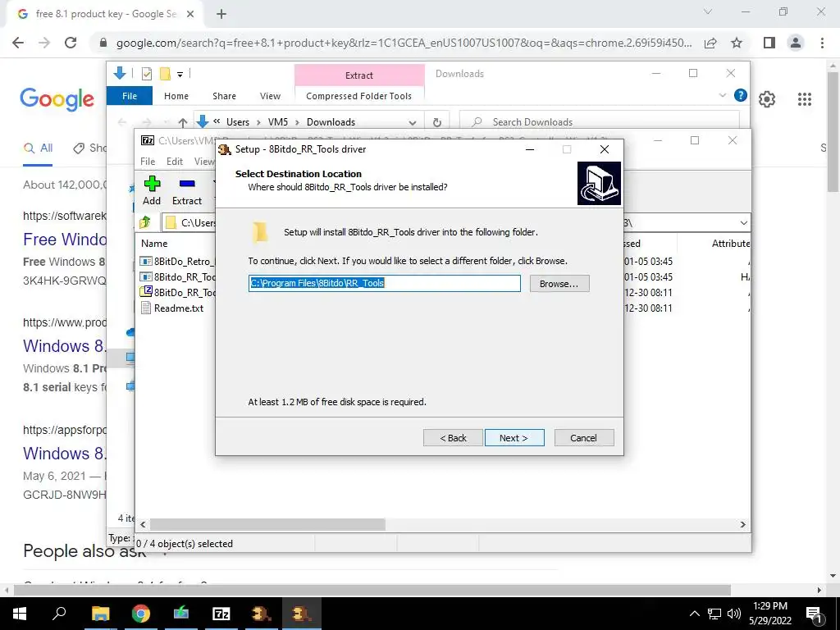Click the Google logo
The height and width of the screenshot is (630, 840).
(x=57, y=99)
